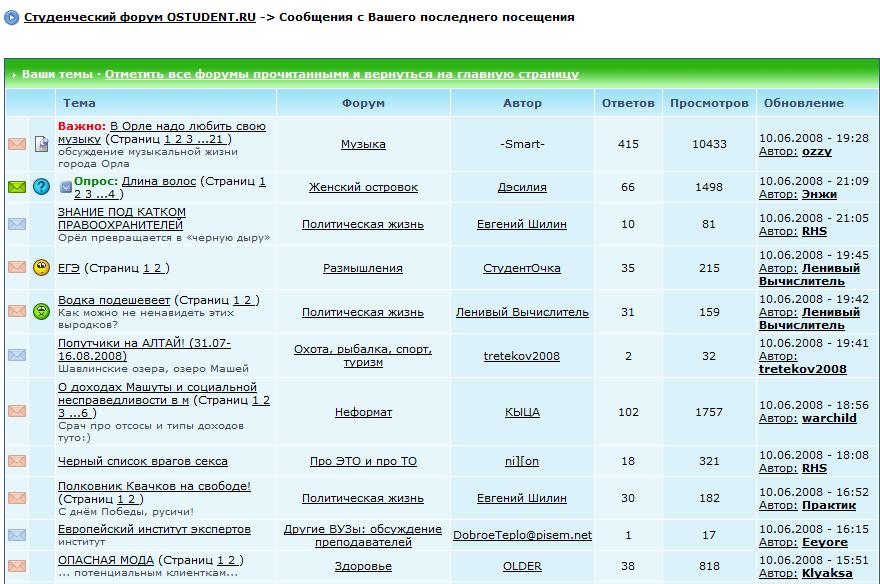Screen dimensions: 880x584
Task: Open last poster Энжи profile
Action: pos(819,194)
